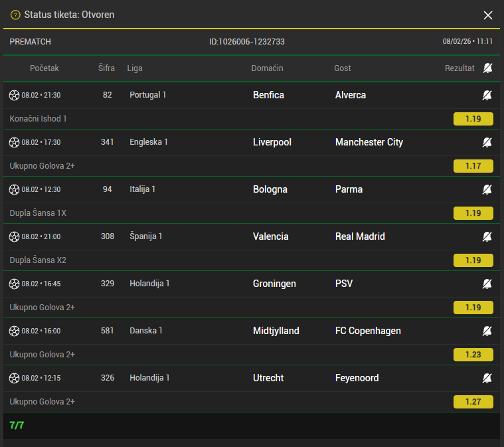Toggle bell for Valencia vs Real Madrid

click(487, 236)
